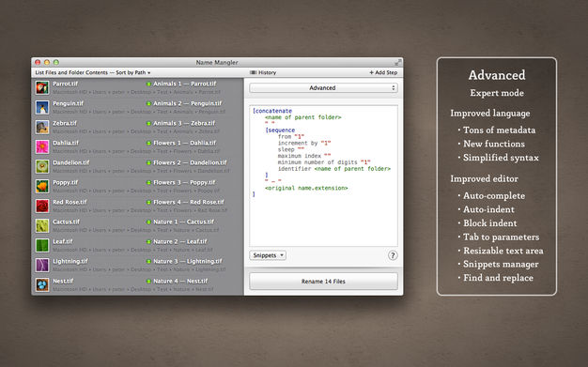Open the Snippets dropdown menu
The image size is (588, 367).
[x=268, y=255]
